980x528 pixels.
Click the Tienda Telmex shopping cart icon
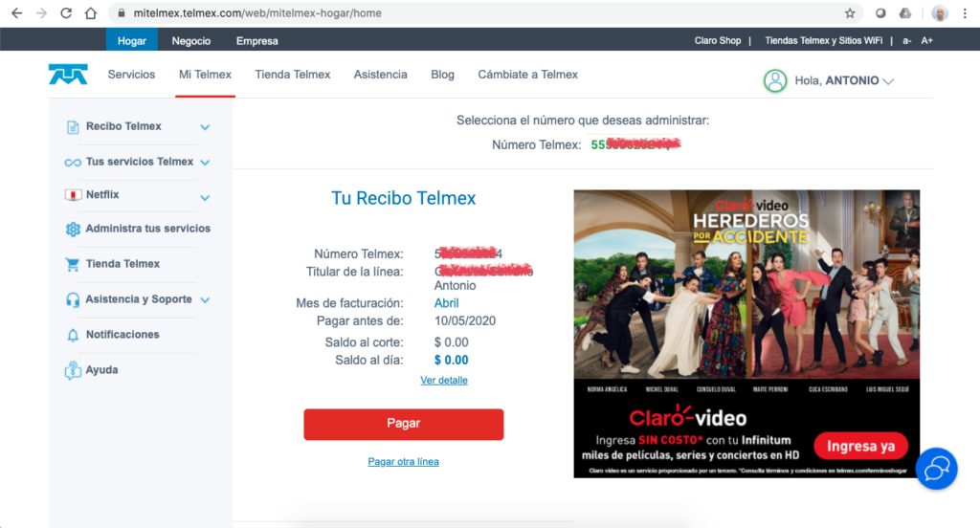point(73,264)
